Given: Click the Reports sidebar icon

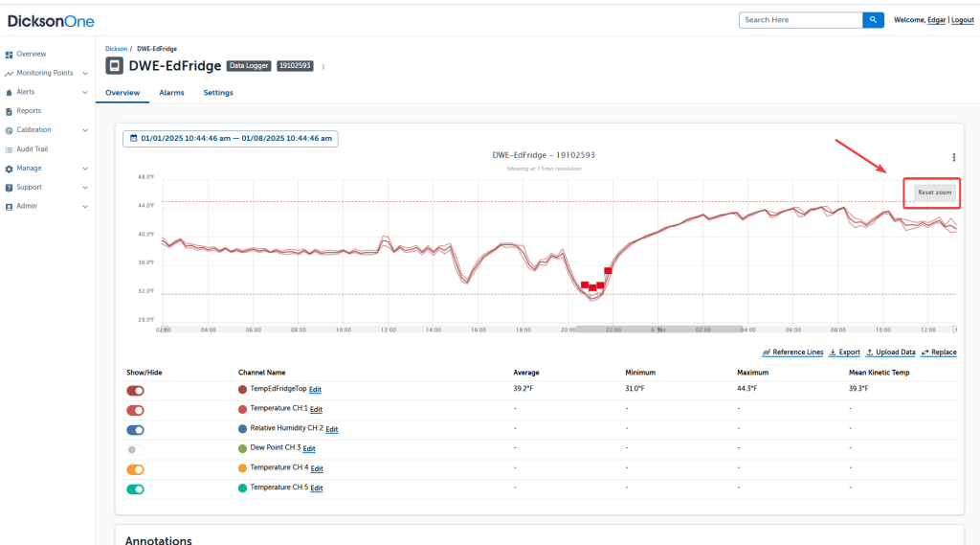Looking at the screenshot, I should [9, 111].
